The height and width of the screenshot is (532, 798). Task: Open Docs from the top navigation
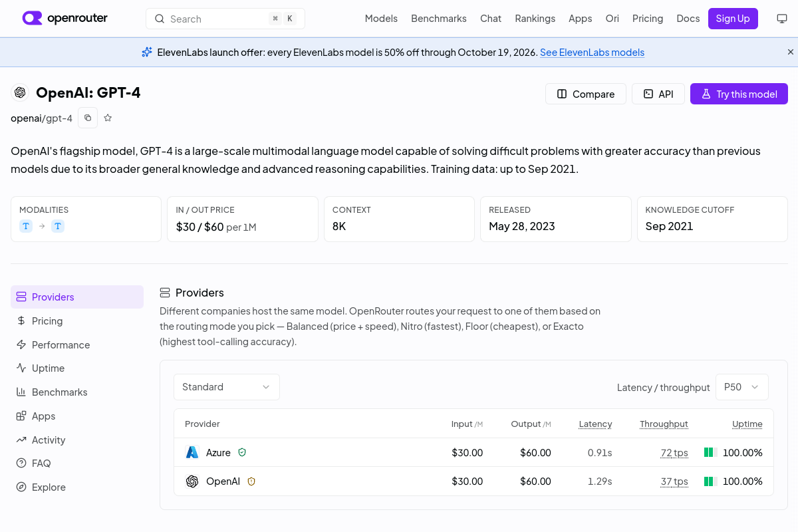(x=688, y=19)
